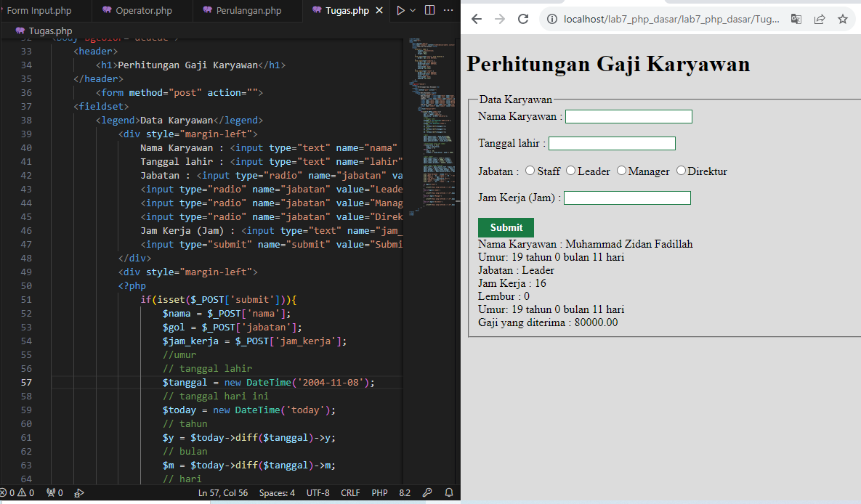Image resolution: width=861 pixels, height=504 pixels.
Task: Select the Manager jabatan radio button
Action: pos(621,171)
